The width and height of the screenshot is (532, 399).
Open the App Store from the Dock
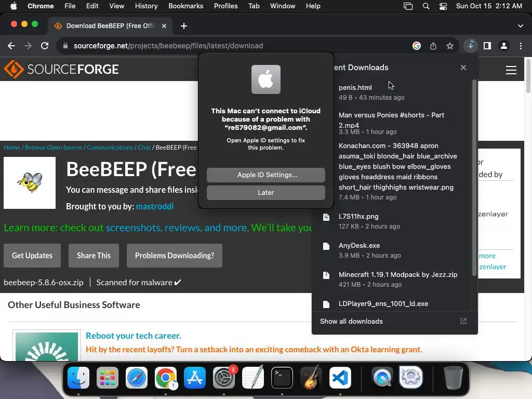click(x=195, y=378)
